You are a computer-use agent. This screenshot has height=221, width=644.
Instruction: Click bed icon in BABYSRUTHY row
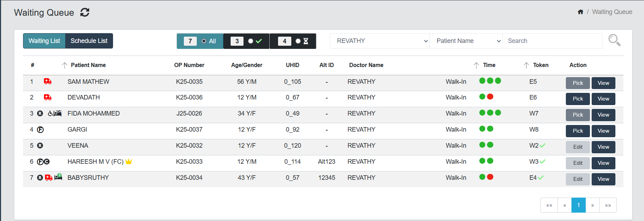[58, 177]
